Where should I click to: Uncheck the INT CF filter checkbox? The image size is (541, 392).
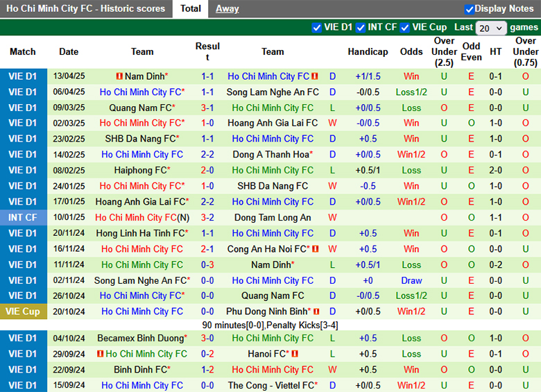point(361,28)
